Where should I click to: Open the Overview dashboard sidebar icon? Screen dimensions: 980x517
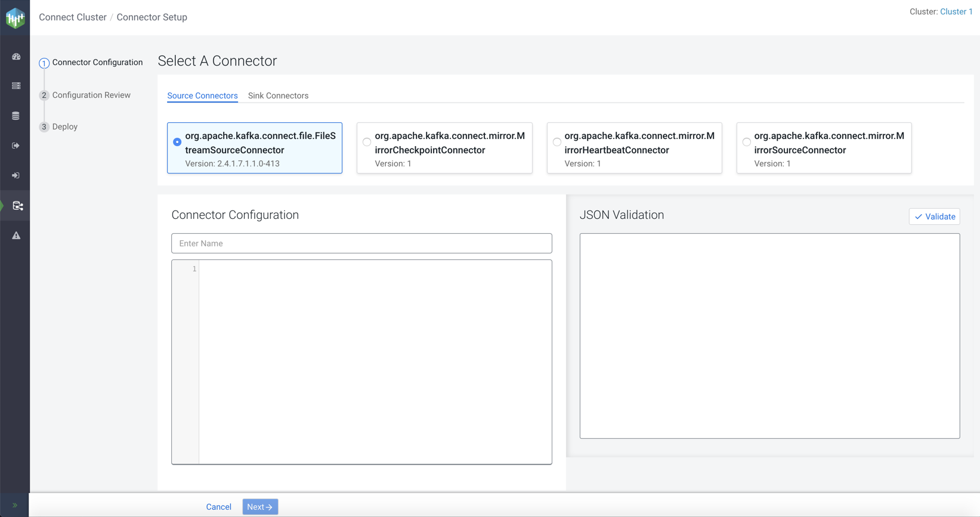click(16, 57)
